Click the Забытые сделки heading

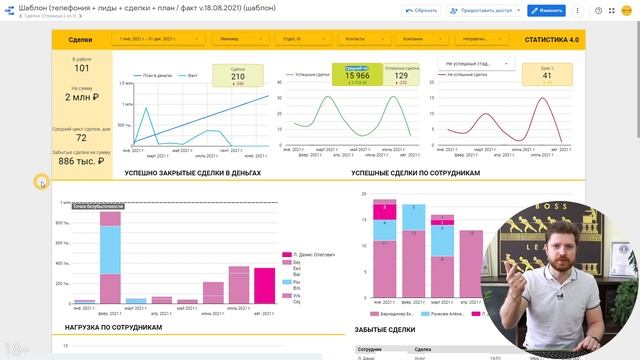385,330
